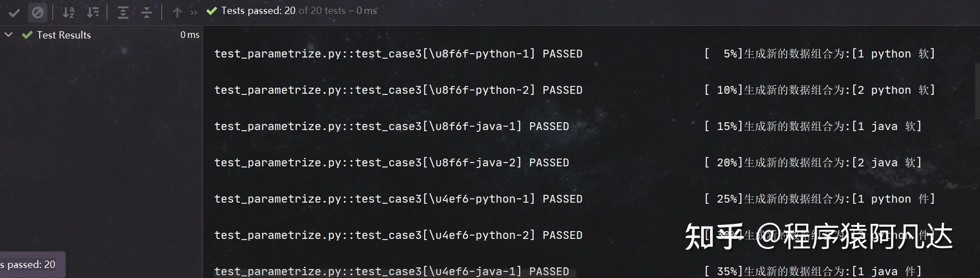Select the Test Results root item

64,35
